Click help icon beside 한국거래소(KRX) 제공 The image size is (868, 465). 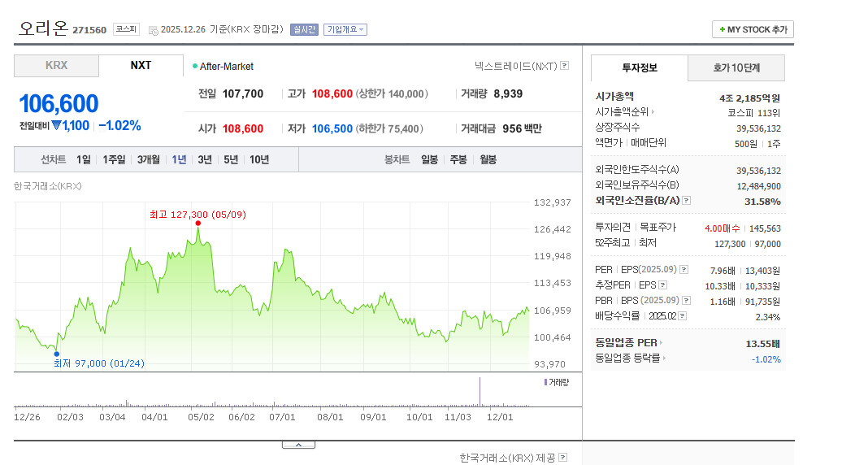(x=562, y=457)
